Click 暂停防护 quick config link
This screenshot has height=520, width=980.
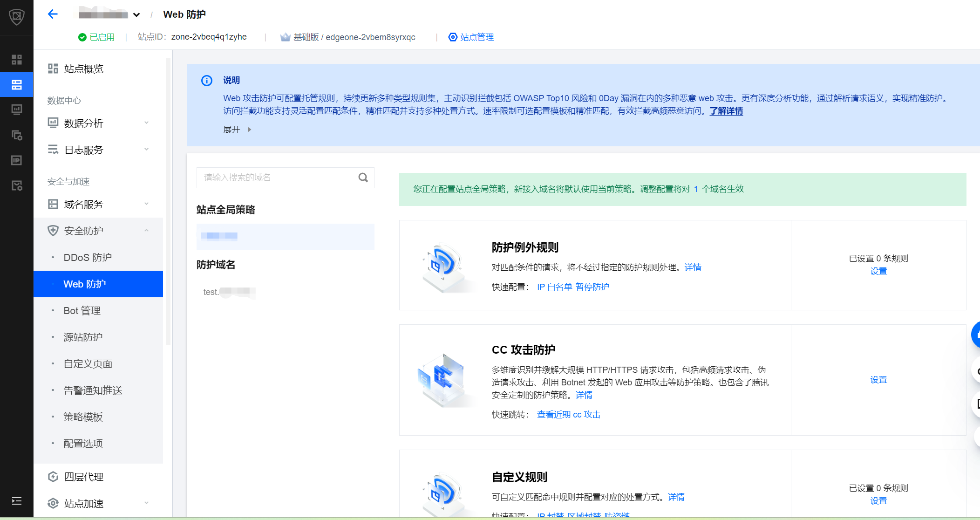coord(592,287)
